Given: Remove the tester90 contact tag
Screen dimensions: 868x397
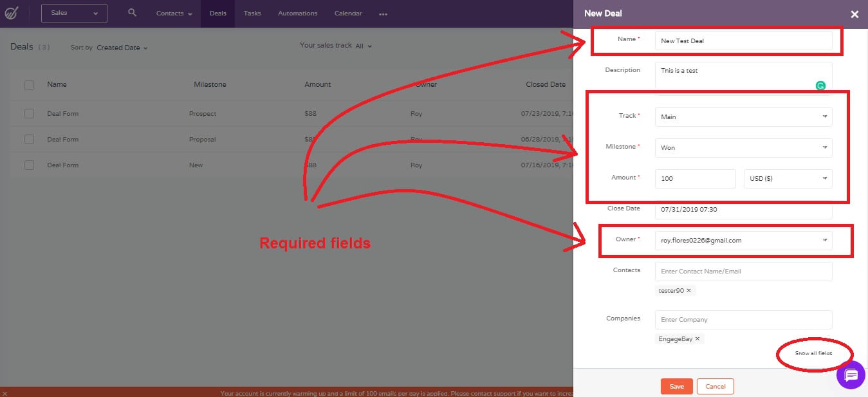Looking at the screenshot, I should click(x=688, y=291).
